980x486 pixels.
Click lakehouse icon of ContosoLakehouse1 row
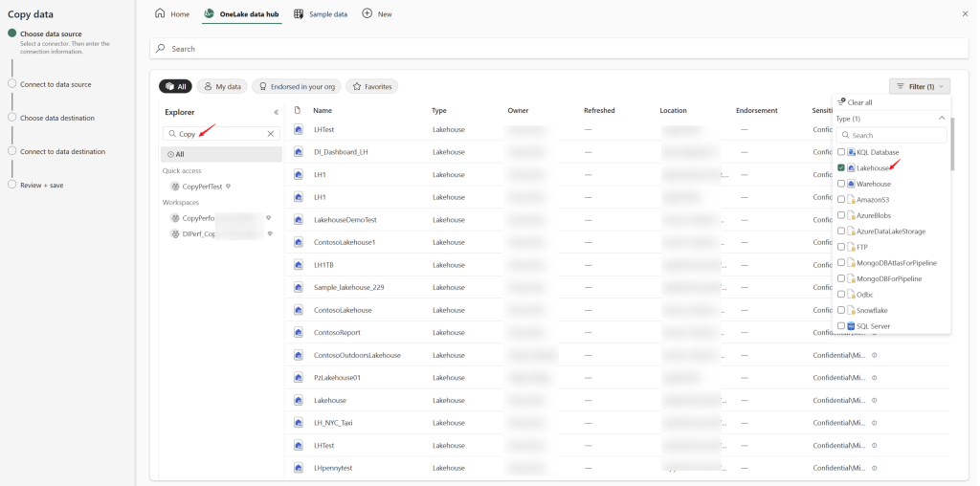pos(299,242)
